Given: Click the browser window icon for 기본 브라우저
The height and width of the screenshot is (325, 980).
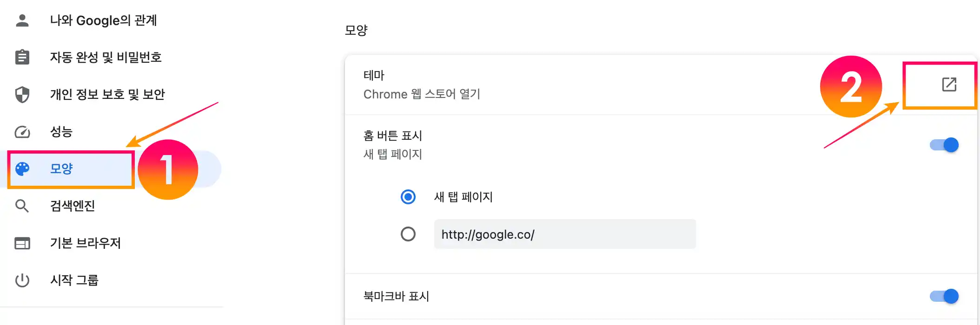Looking at the screenshot, I should pyautogui.click(x=22, y=243).
